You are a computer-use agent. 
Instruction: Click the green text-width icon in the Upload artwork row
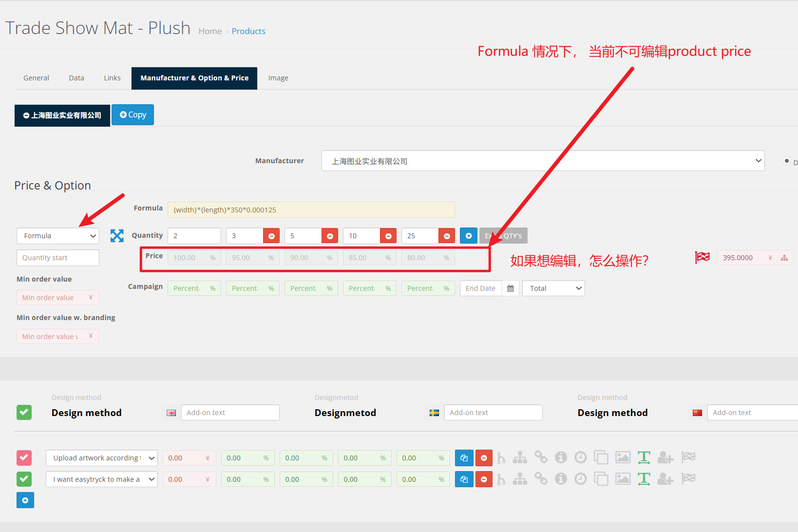tap(644, 457)
